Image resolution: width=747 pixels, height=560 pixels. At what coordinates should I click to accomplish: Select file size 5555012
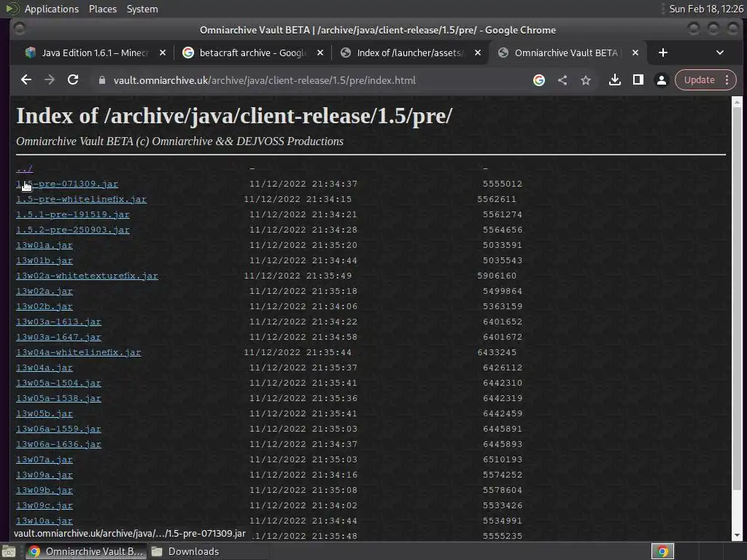503,184
